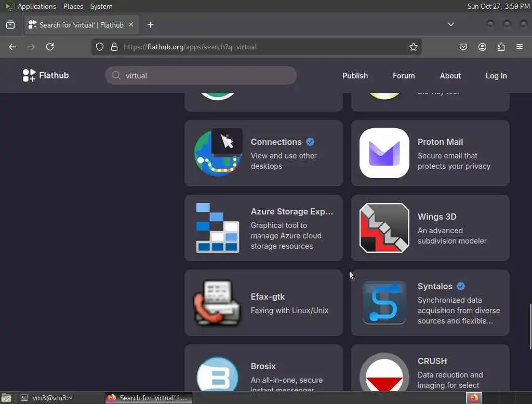Screen dimensions: 532x404
Task: Go back with the browser back arrow
Action: tap(12, 47)
